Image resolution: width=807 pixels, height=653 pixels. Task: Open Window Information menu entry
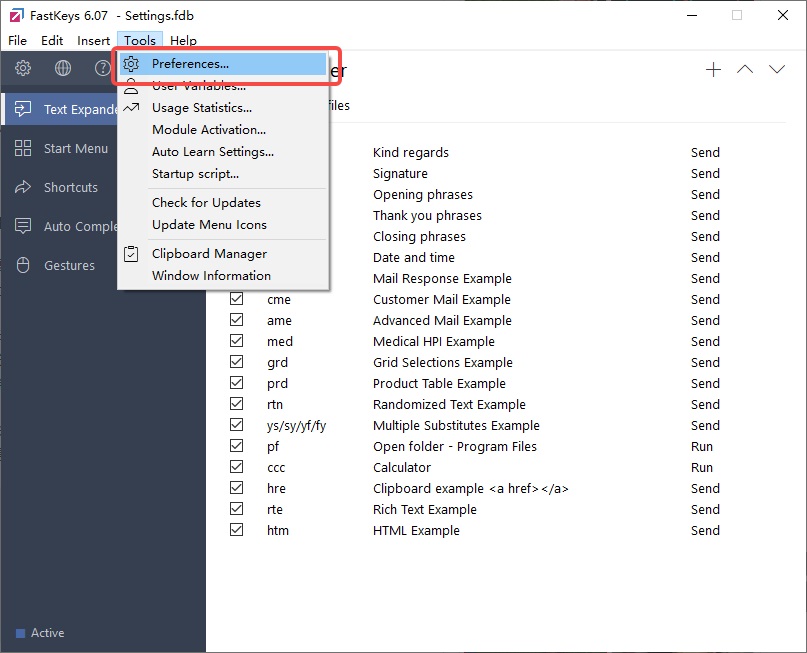coord(223,276)
